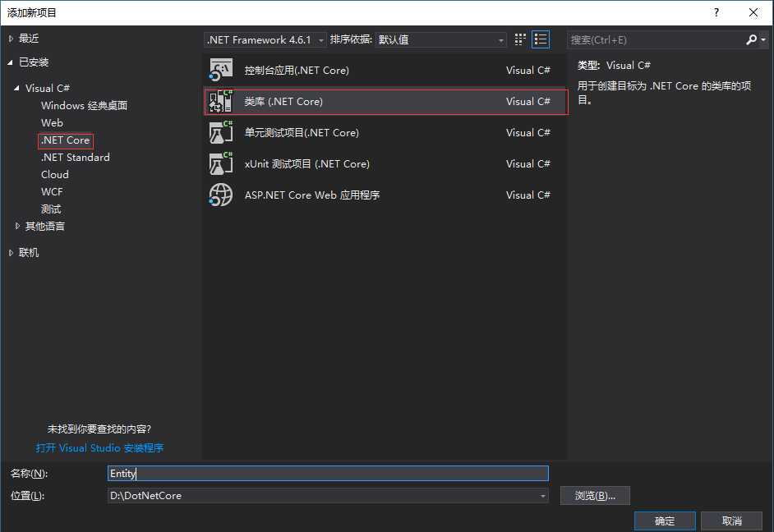774x532 pixels.
Task: Select 控制台应用(.NET Core) template row
Action: pyautogui.click(x=385, y=70)
